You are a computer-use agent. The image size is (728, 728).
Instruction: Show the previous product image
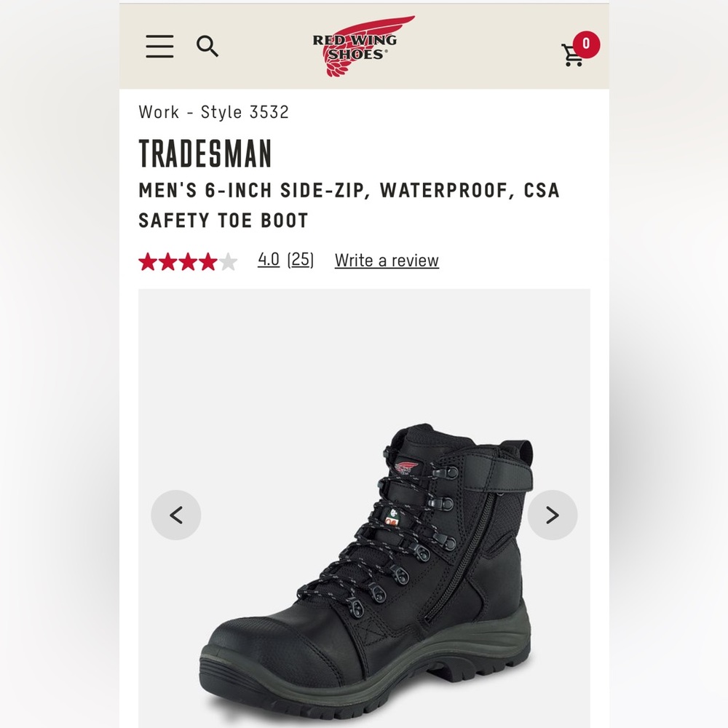pyautogui.click(x=176, y=515)
